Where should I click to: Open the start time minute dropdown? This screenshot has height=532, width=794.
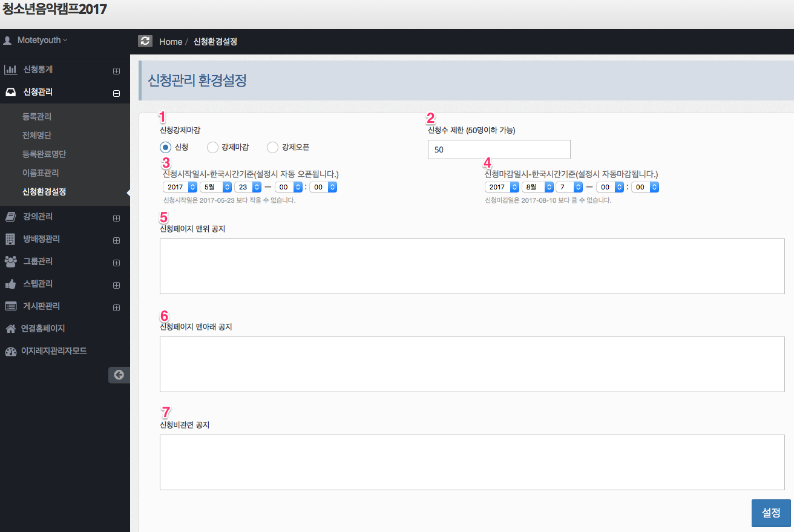click(x=323, y=187)
